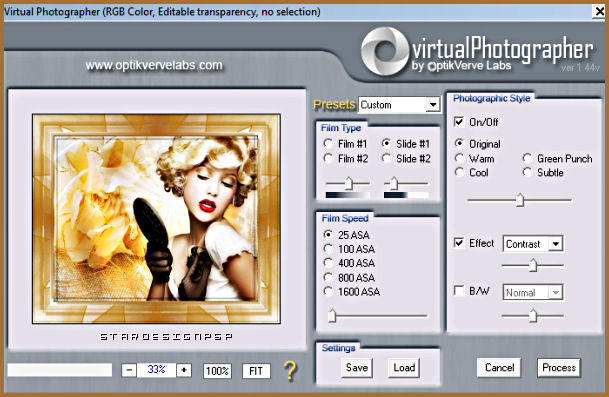
Task: Uncheck the Effect checkbox
Action: pos(459,243)
